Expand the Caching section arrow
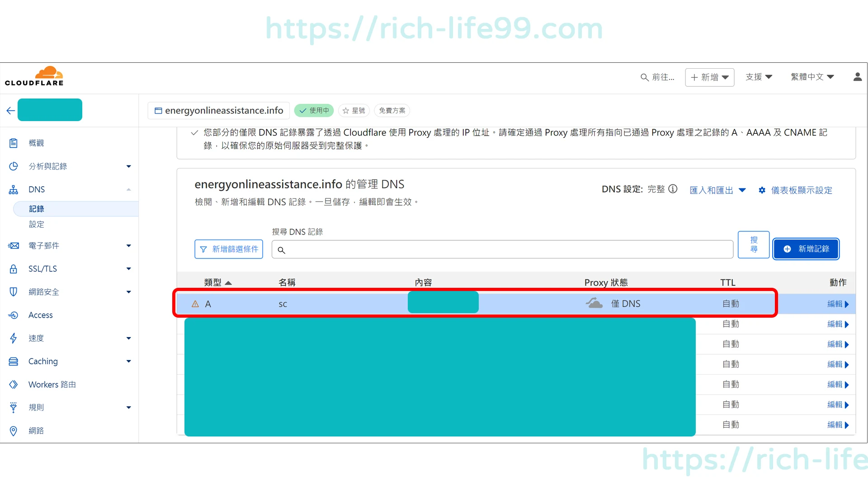This screenshot has width=868, height=488. [x=129, y=361]
